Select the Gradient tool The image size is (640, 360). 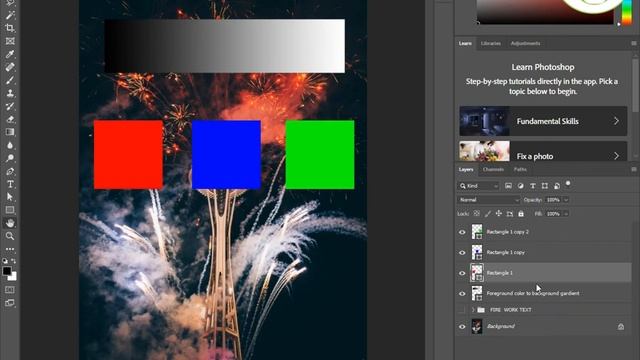tap(10, 132)
